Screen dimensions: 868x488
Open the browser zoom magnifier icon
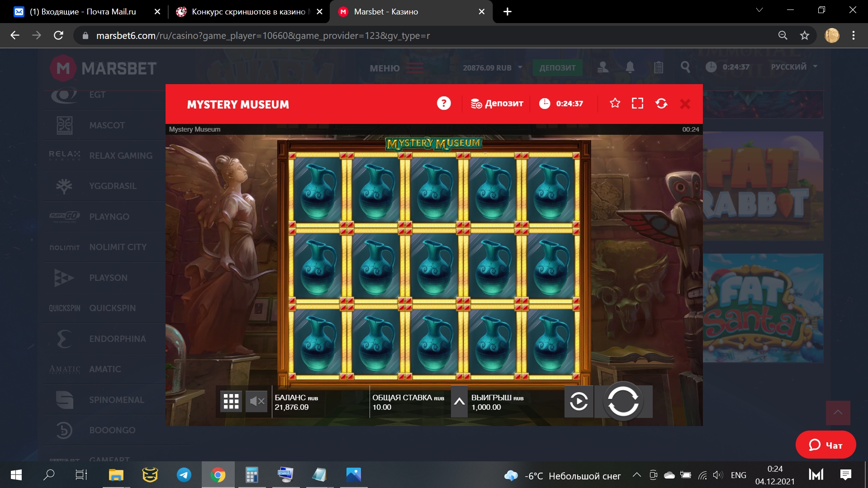click(x=783, y=35)
